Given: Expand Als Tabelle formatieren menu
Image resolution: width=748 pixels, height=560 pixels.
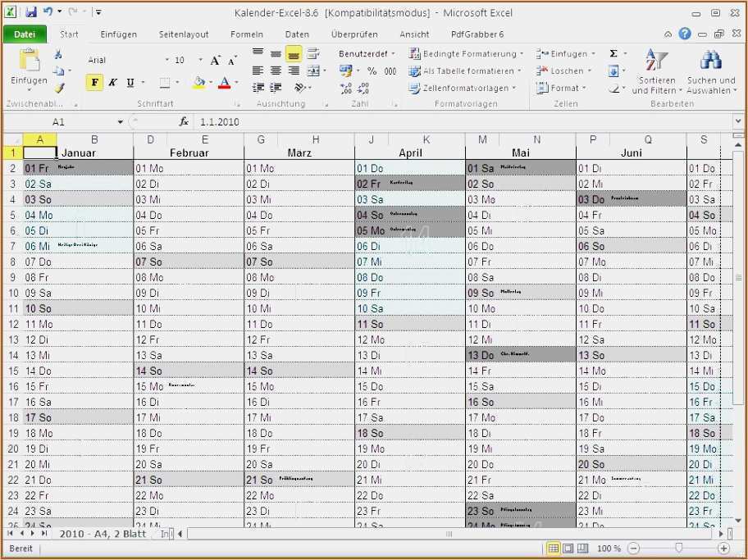Looking at the screenshot, I should coord(465,71).
